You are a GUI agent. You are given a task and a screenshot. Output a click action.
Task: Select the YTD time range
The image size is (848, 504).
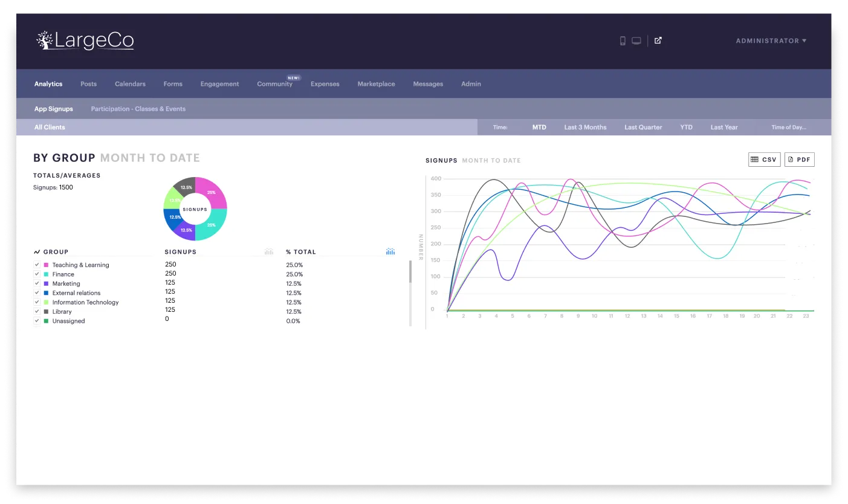686,128
